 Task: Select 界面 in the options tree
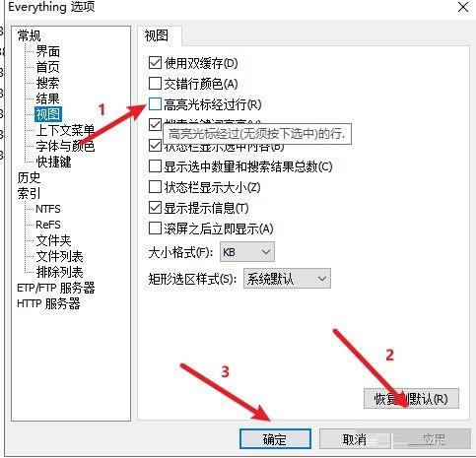click(48, 51)
